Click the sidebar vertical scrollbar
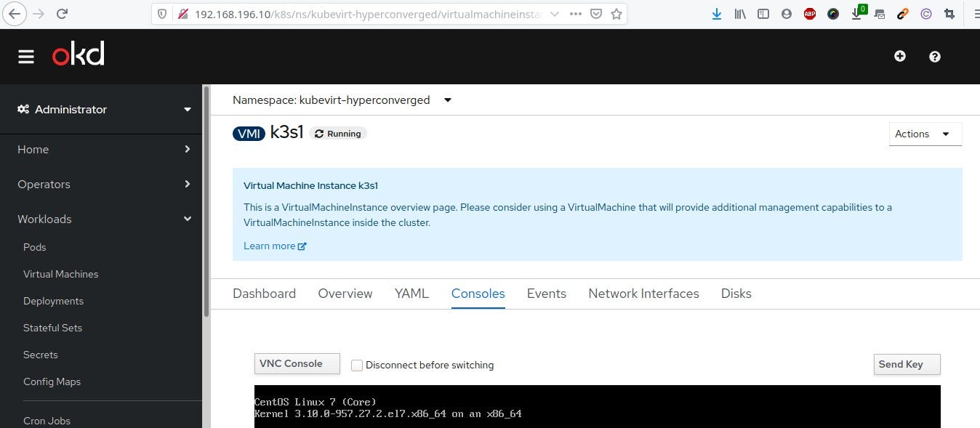Image resolution: width=980 pixels, height=428 pixels. click(x=206, y=202)
